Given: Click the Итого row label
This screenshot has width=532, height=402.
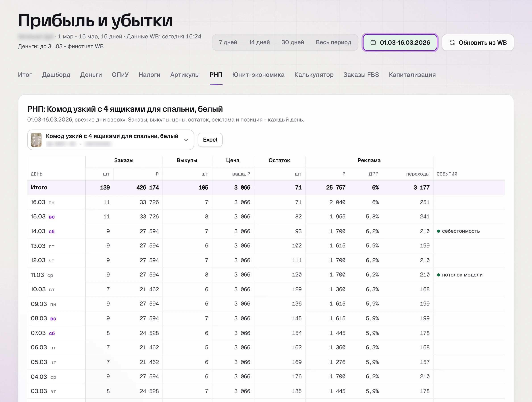Looking at the screenshot, I should tap(39, 188).
